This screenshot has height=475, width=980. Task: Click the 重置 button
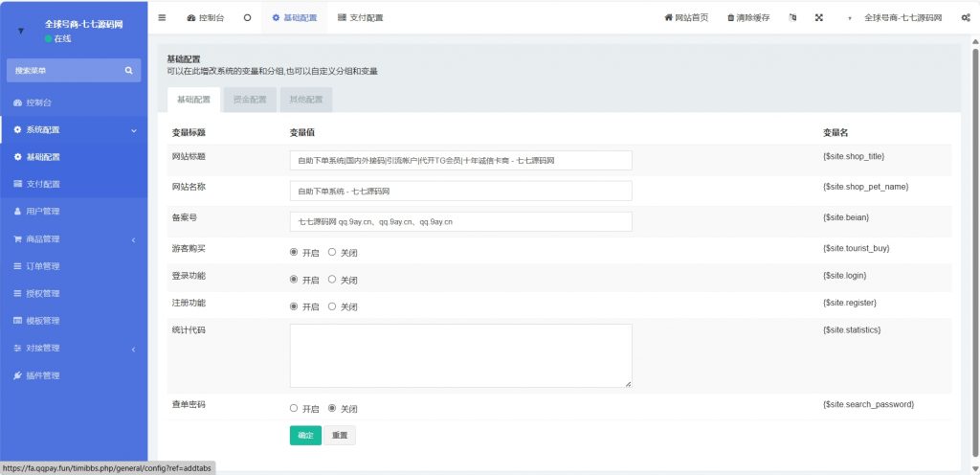point(340,436)
